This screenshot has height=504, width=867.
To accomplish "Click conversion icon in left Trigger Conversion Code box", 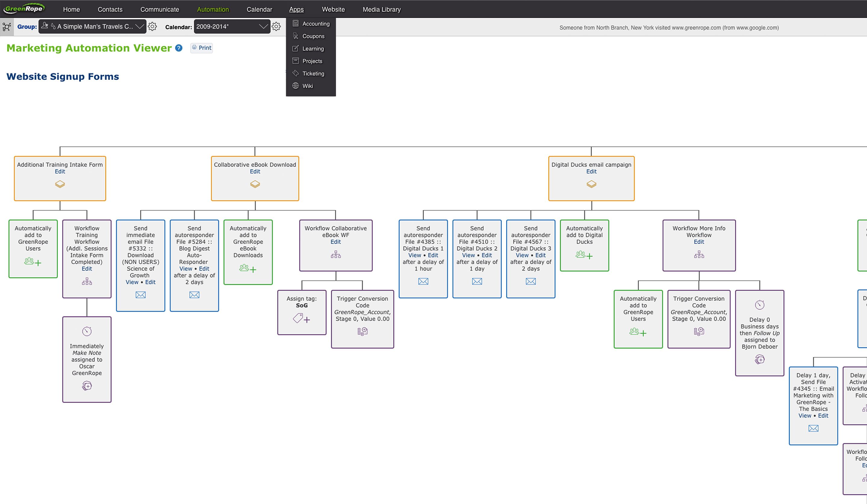I will pos(362,331).
